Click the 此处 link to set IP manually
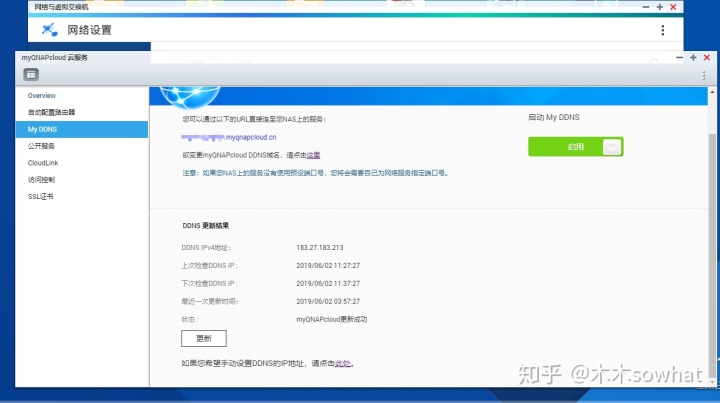The width and height of the screenshot is (720, 403). pos(343,363)
